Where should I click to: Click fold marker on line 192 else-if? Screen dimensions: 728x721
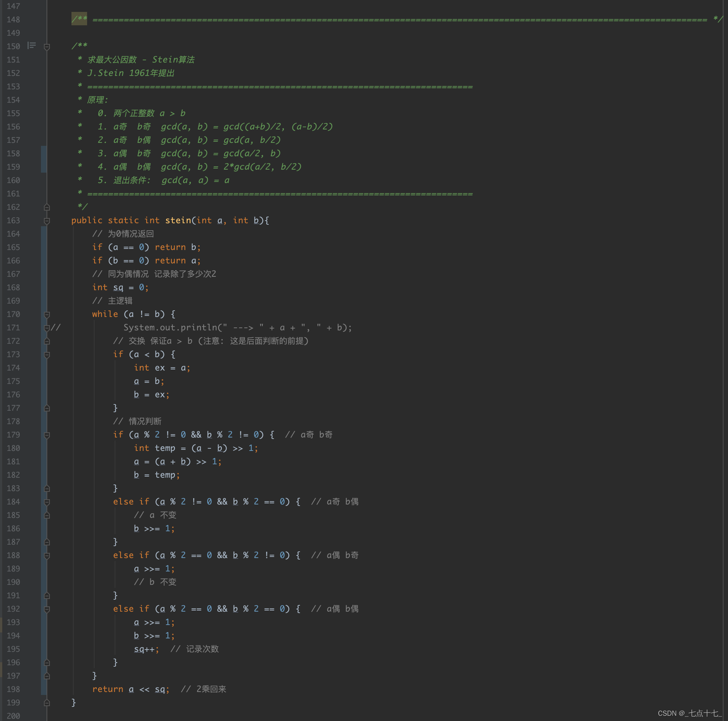tap(47, 609)
